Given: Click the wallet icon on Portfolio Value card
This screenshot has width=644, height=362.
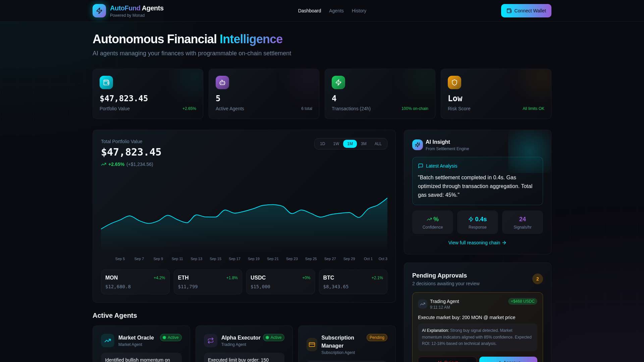Looking at the screenshot, I should [x=106, y=82].
